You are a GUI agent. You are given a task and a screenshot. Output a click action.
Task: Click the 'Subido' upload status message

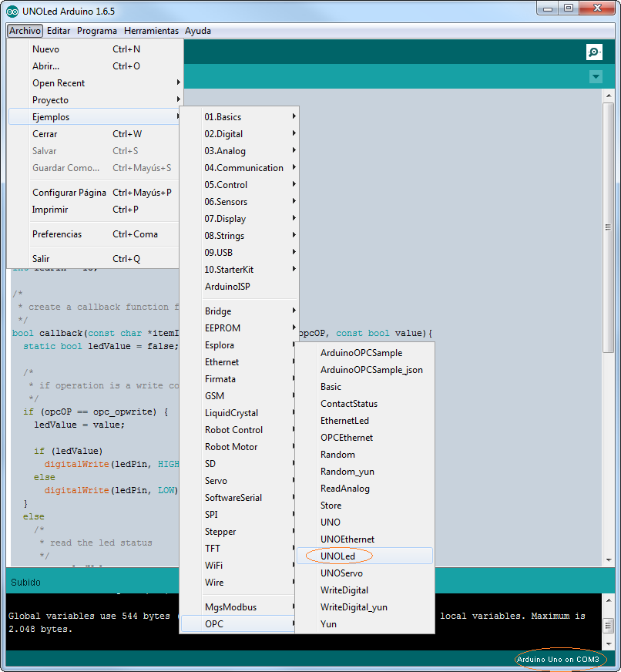[x=25, y=583]
